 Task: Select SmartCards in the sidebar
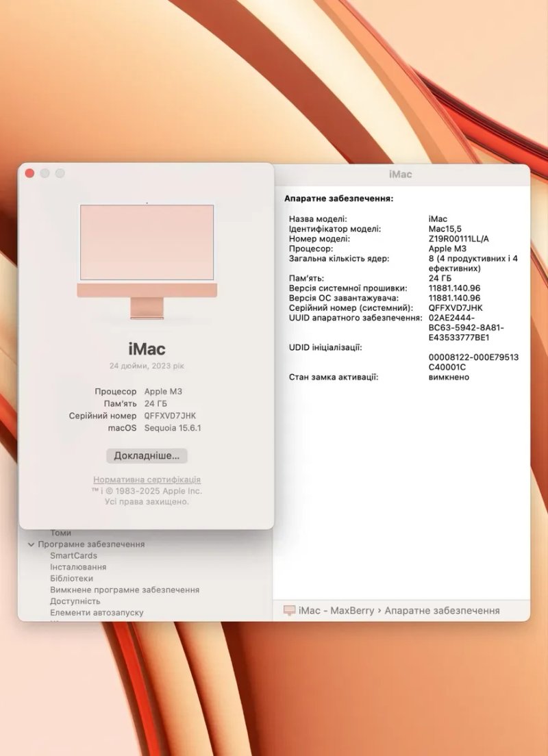point(74,555)
